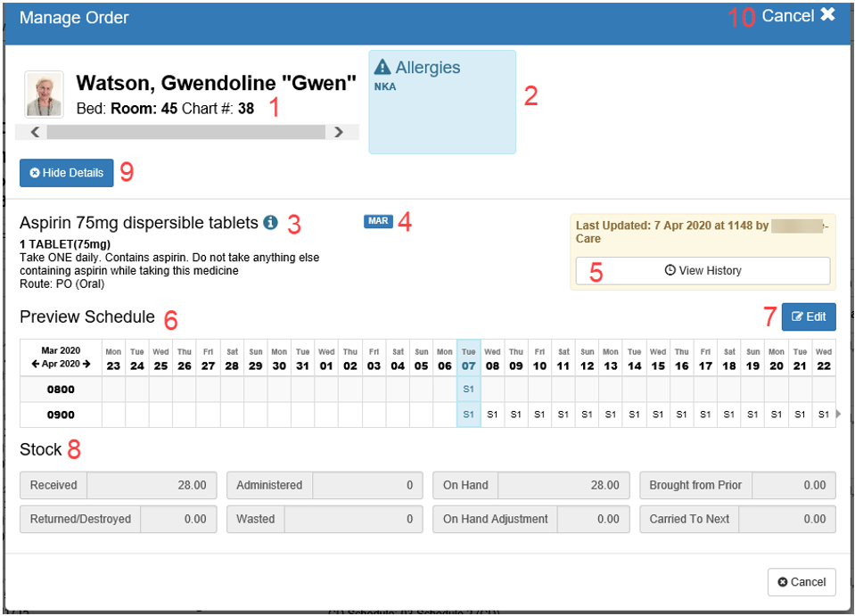Click the Received stock value field
Image resolution: width=855 pixels, height=616 pixels.
coord(152,485)
